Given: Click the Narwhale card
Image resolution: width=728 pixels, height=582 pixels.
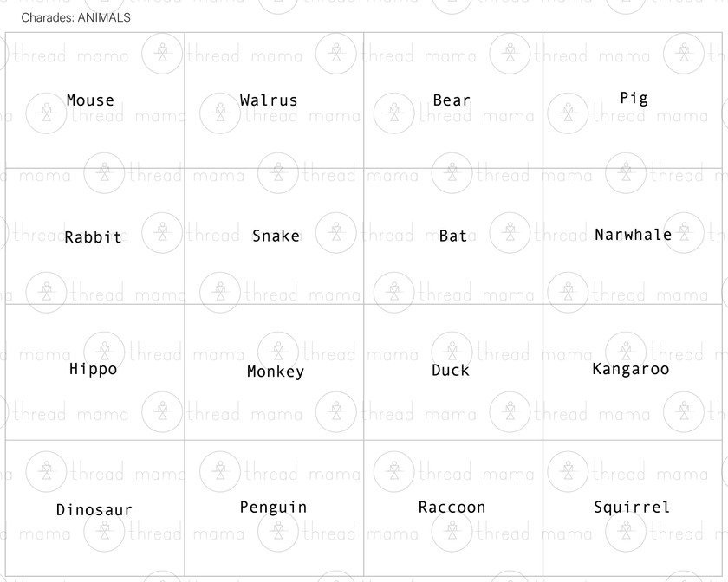Looking at the screenshot, I should (634, 235).
